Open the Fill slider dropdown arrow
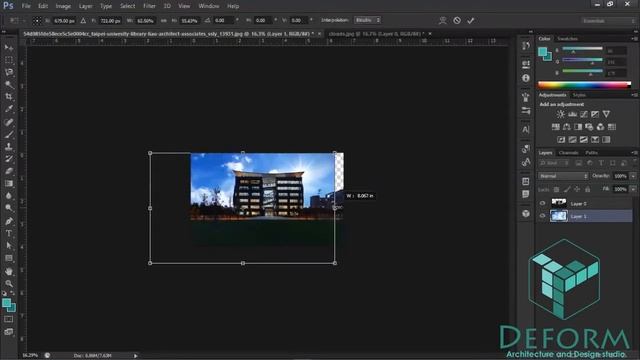 [x=633, y=189]
